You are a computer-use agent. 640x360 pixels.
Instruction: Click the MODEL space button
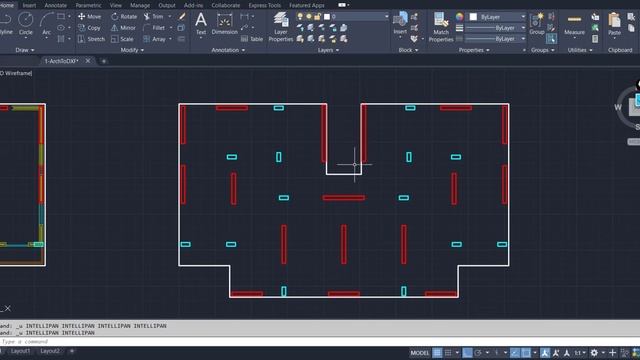pos(420,353)
